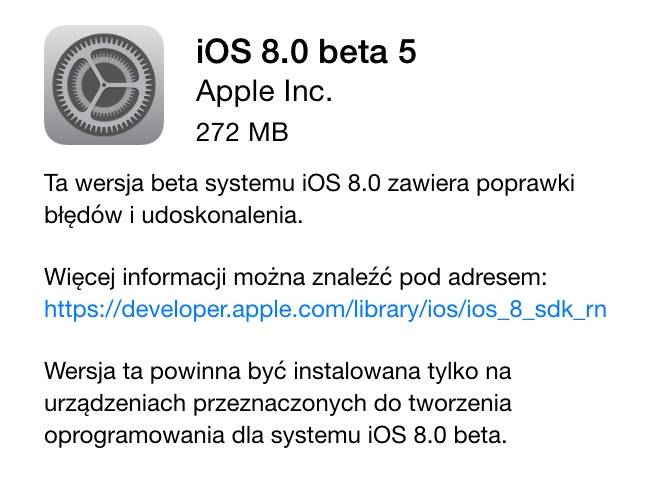Click the word "urządzeniach" in the last paragraph

[x=115, y=404]
